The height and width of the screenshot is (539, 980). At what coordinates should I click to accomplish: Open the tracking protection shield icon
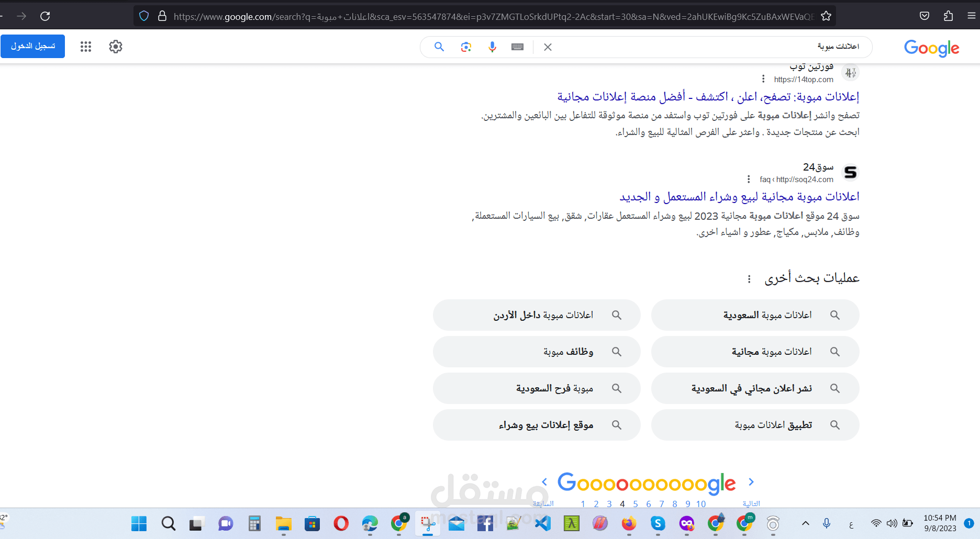144,16
